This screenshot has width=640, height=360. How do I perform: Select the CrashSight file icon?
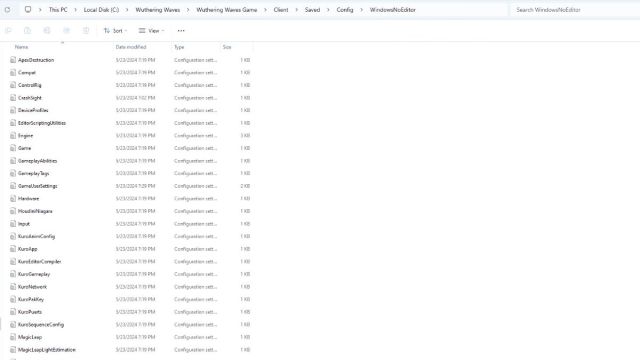pos(13,98)
